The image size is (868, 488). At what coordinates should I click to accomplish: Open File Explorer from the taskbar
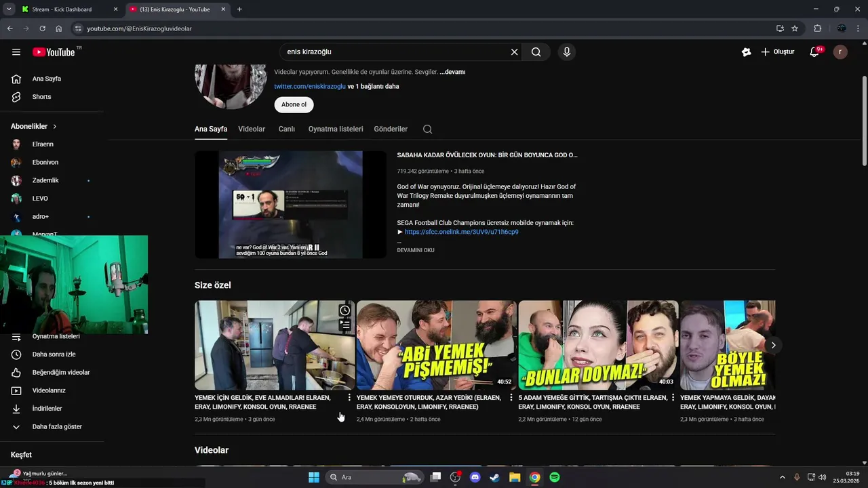(x=515, y=477)
